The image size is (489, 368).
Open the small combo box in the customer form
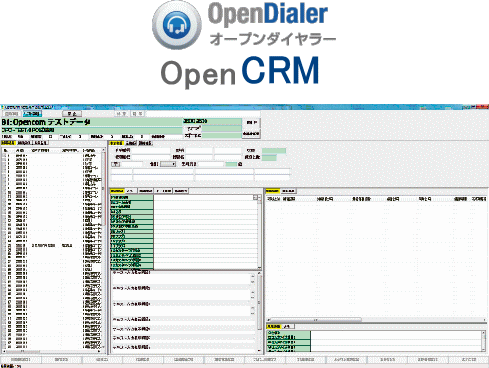[x=168, y=164]
